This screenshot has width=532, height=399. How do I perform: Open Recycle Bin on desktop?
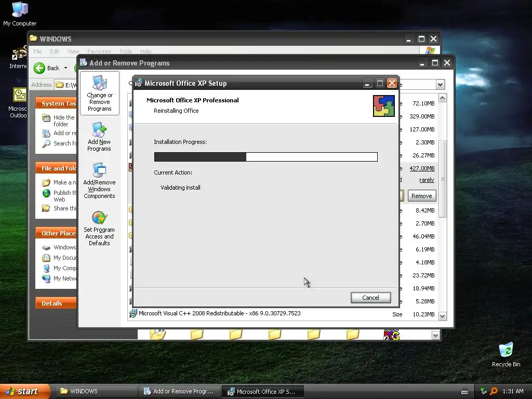(x=506, y=355)
